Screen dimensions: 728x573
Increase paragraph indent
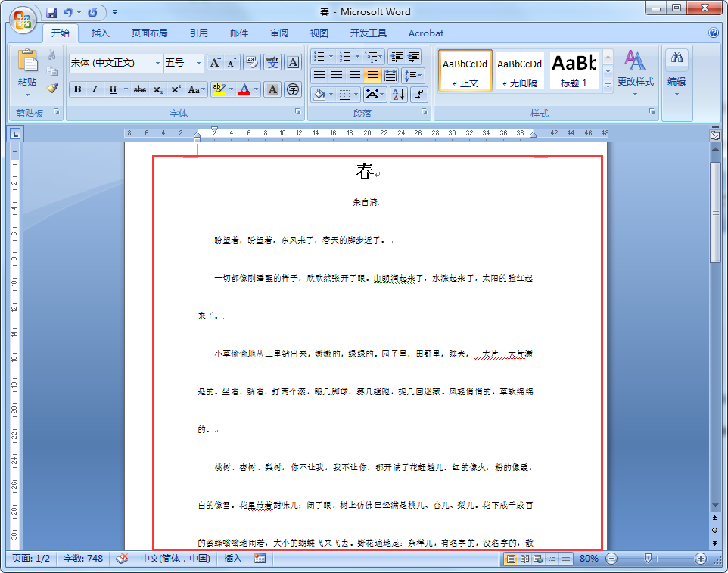click(x=414, y=57)
